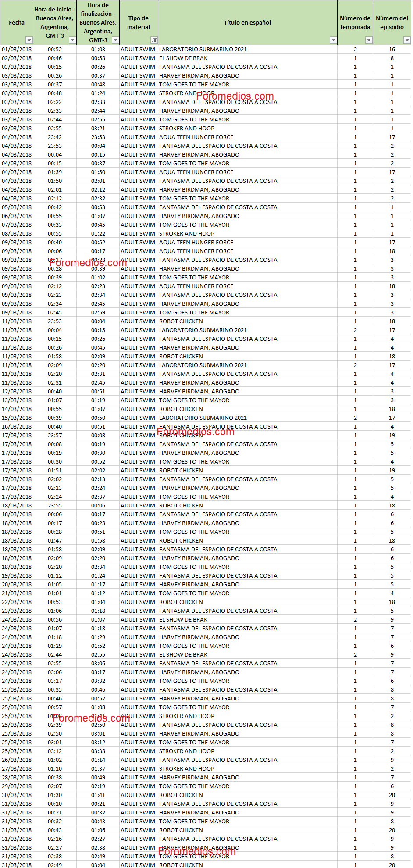Open the Hora de inicio filter dropdown

tap(72, 40)
